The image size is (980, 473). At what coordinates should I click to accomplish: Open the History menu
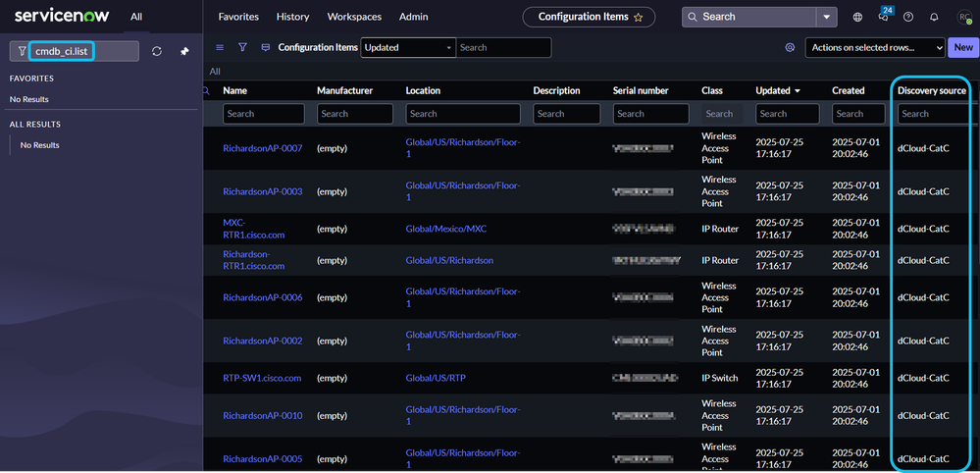[292, 17]
